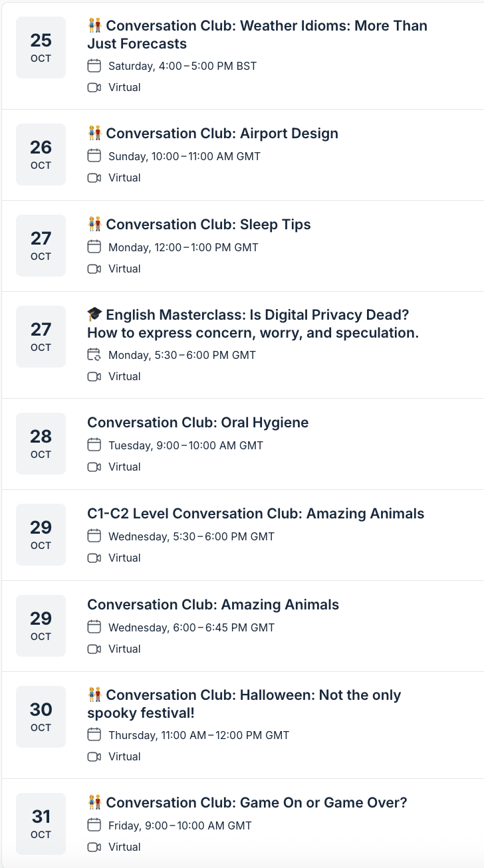Screen dimensions: 484x868
Task: Click calendar icon beside Saturday, 4:00–5:00 PM BST
Action: pos(94,66)
